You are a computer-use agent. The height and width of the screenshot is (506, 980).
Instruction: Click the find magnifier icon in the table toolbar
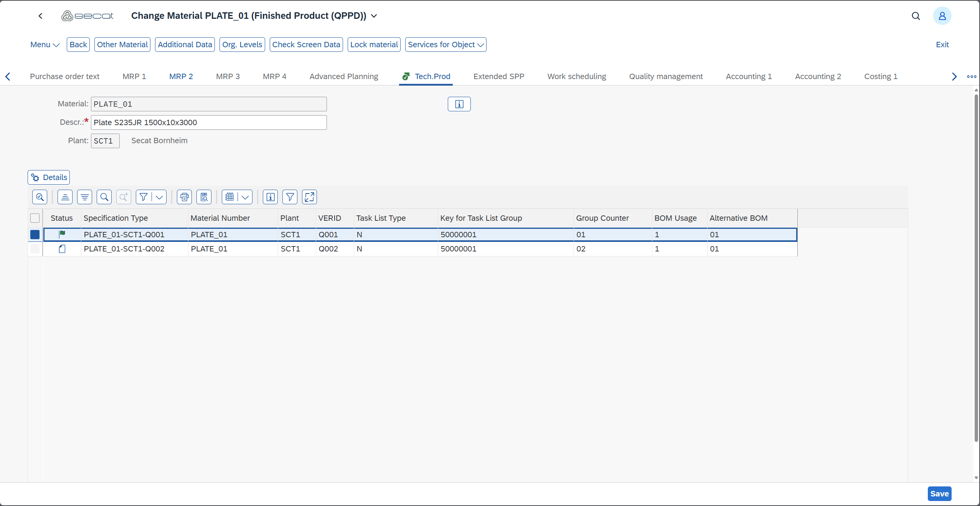(104, 197)
